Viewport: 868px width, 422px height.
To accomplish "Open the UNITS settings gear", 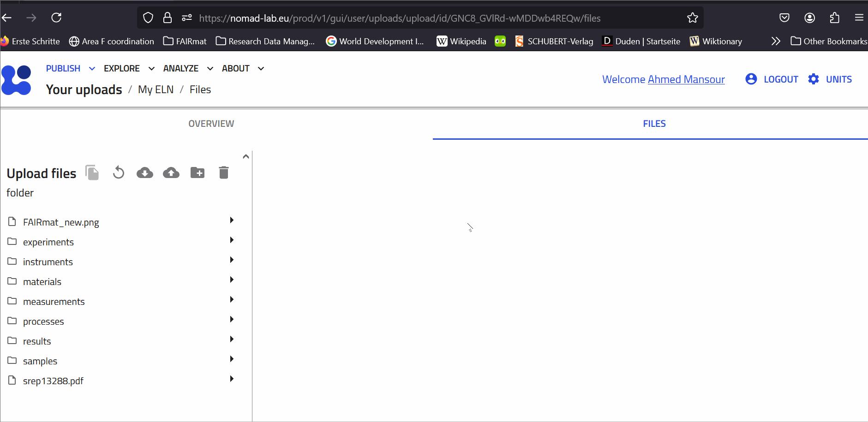I will [x=814, y=79].
